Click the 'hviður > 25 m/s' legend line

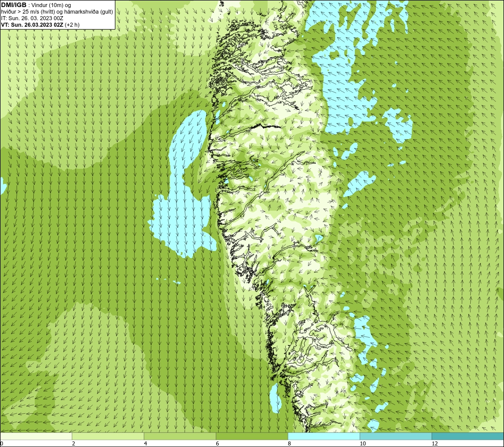click(57, 12)
